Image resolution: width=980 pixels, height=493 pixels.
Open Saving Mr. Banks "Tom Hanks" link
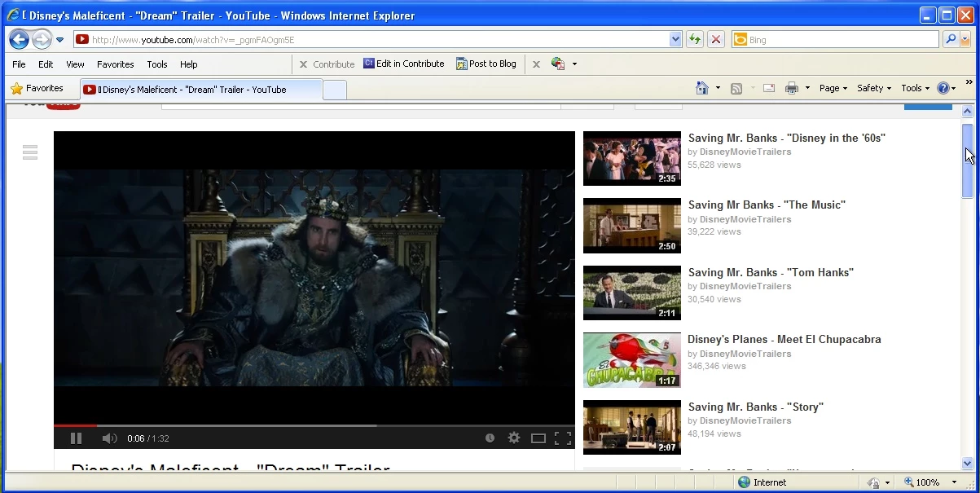[x=771, y=272]
